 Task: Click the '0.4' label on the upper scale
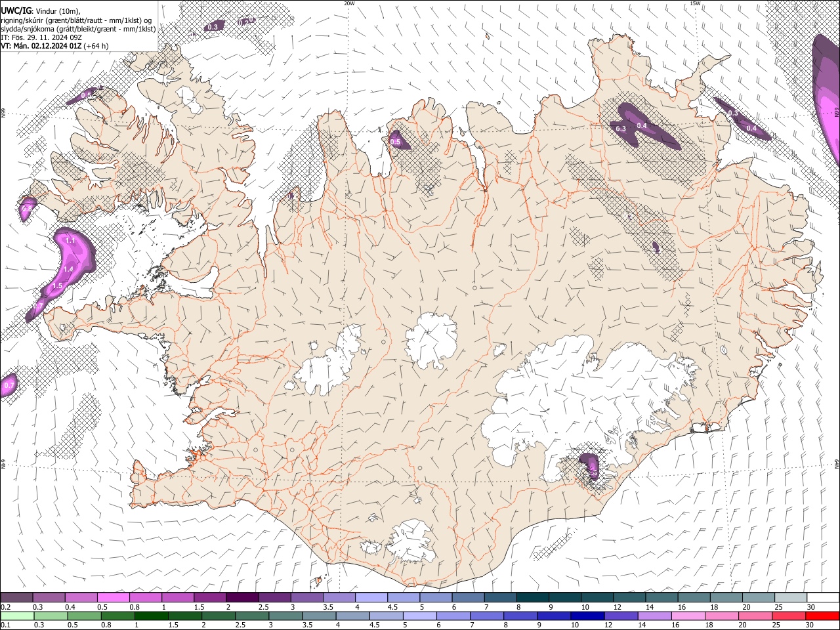[x=70, y=607]
